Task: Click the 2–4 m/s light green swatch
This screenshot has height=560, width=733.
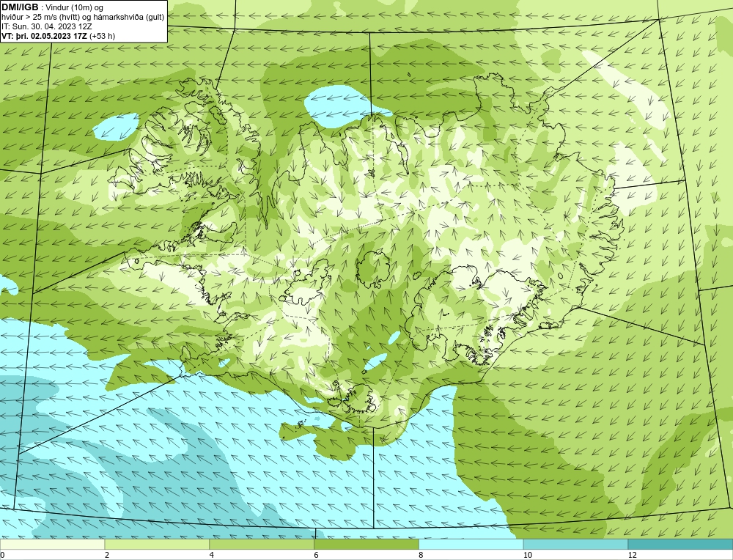Action: 157,544
